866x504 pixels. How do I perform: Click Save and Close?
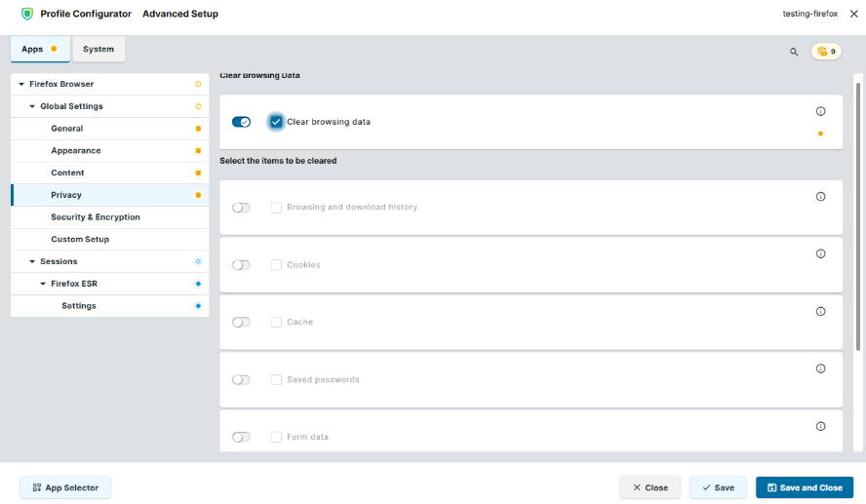coord(805,487)
